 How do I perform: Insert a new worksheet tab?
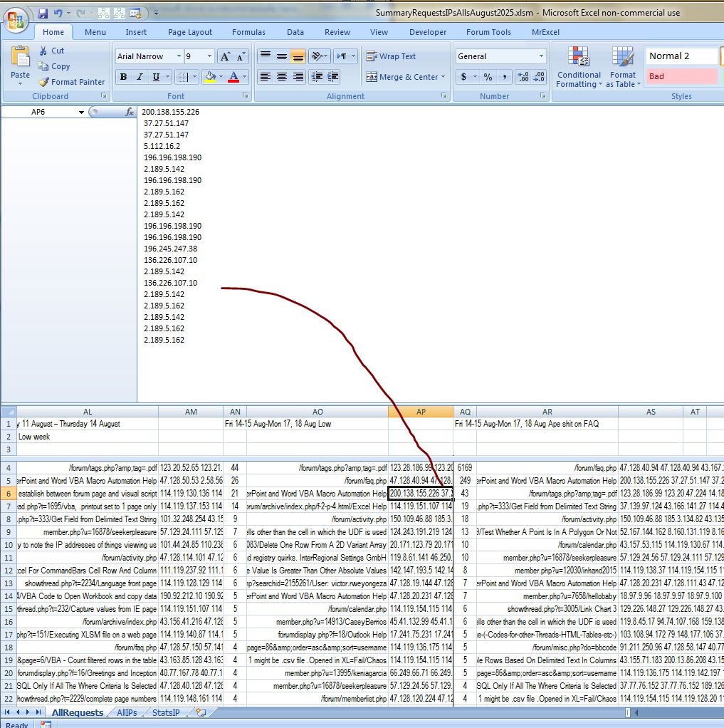(201, 712)
